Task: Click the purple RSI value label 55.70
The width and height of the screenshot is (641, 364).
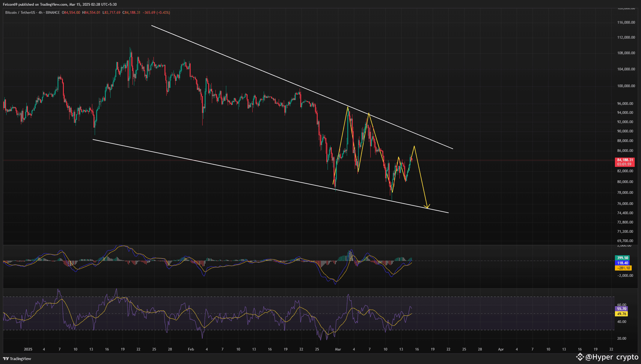Action: 622,309
